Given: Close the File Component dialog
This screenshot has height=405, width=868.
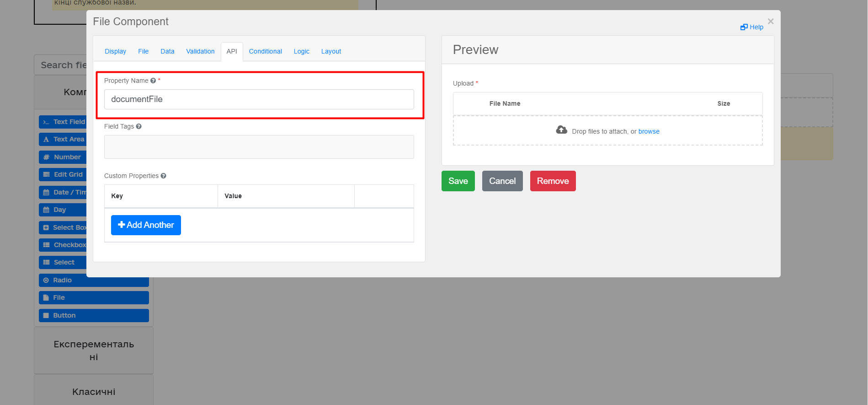Looking at the screenshot, I should click(x=771, y=22).
